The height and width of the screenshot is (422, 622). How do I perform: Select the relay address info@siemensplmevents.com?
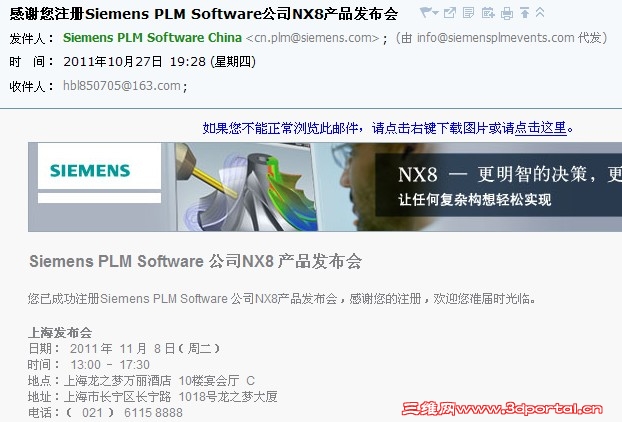pos(495,38)
